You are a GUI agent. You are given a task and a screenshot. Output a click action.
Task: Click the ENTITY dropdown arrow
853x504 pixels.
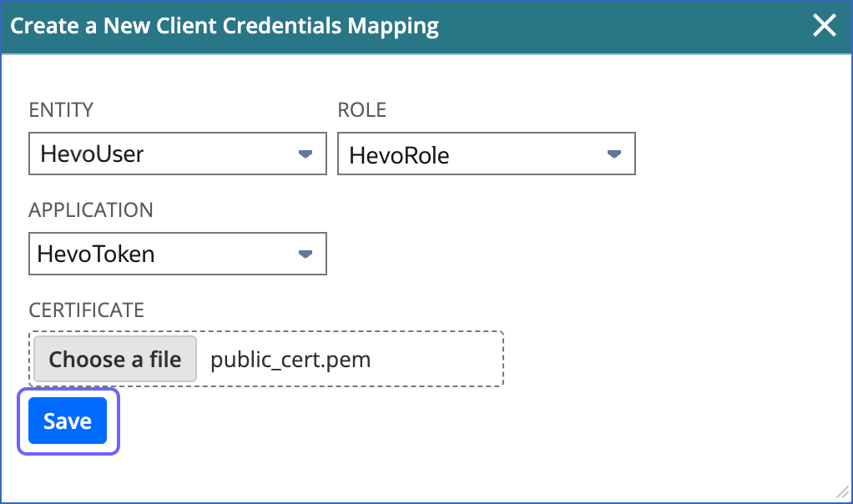pyautogui.click(x=306, y=154)
